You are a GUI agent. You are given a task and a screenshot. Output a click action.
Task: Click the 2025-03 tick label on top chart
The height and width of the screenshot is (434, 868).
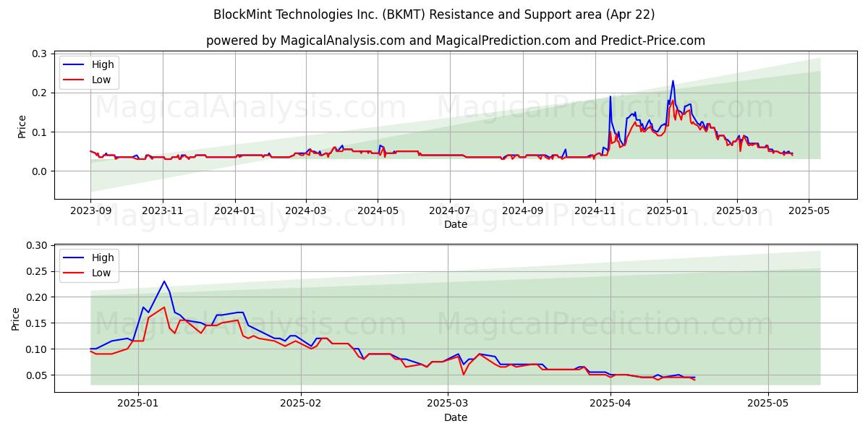pyautogui.click(x=737, y=210)
